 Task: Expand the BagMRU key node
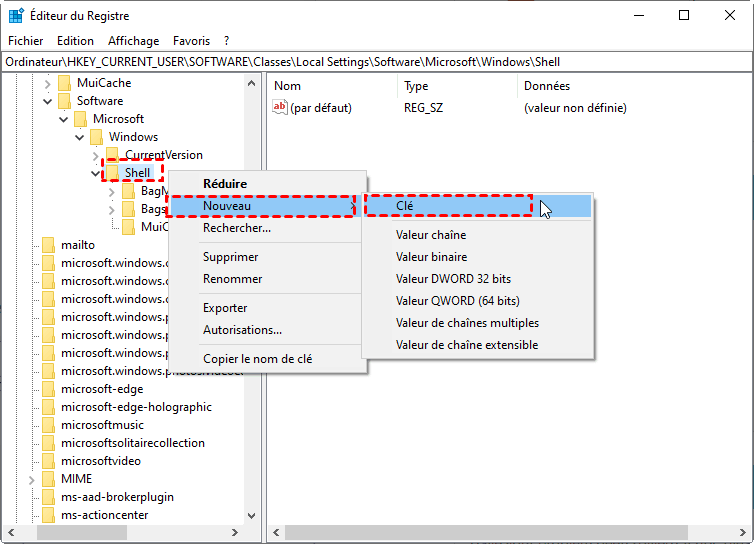coord(112,192)
